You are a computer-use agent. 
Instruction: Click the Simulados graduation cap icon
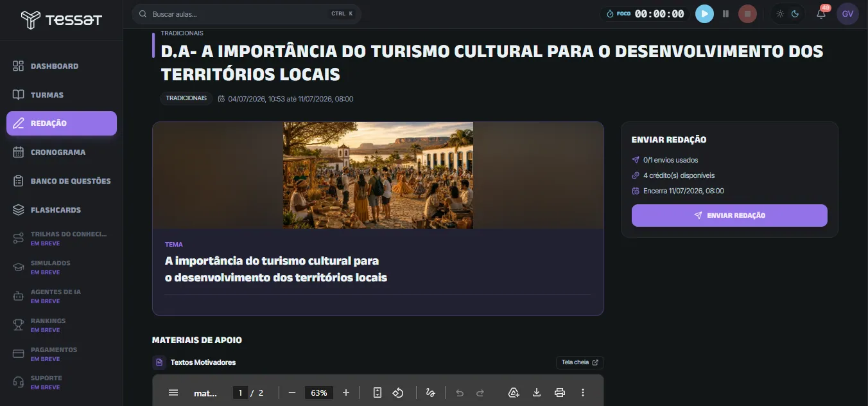(19, 267)
